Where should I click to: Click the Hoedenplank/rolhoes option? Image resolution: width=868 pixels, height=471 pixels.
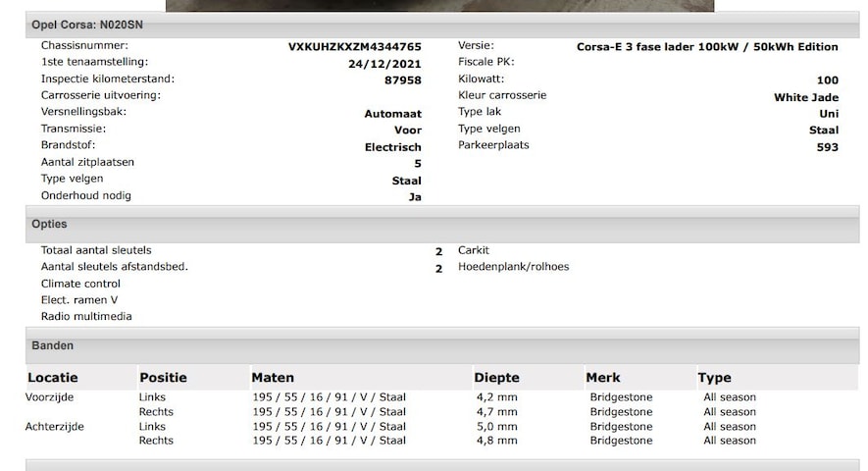513,267
